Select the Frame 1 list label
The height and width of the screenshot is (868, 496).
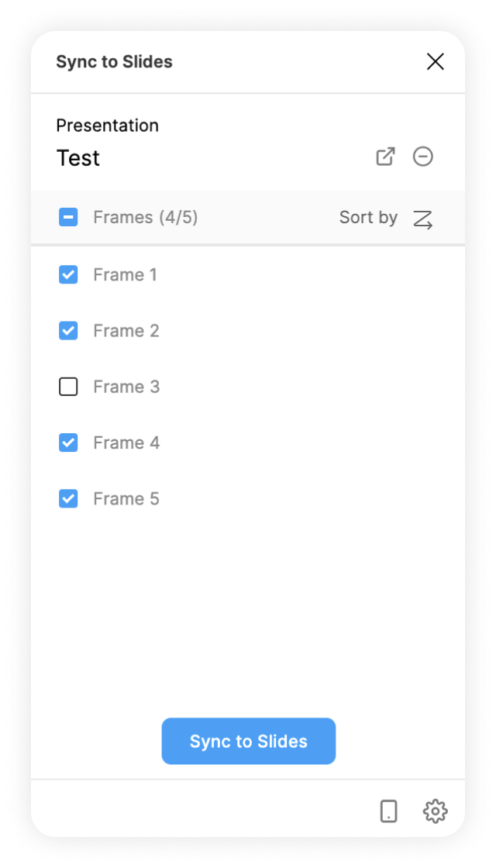125,274
